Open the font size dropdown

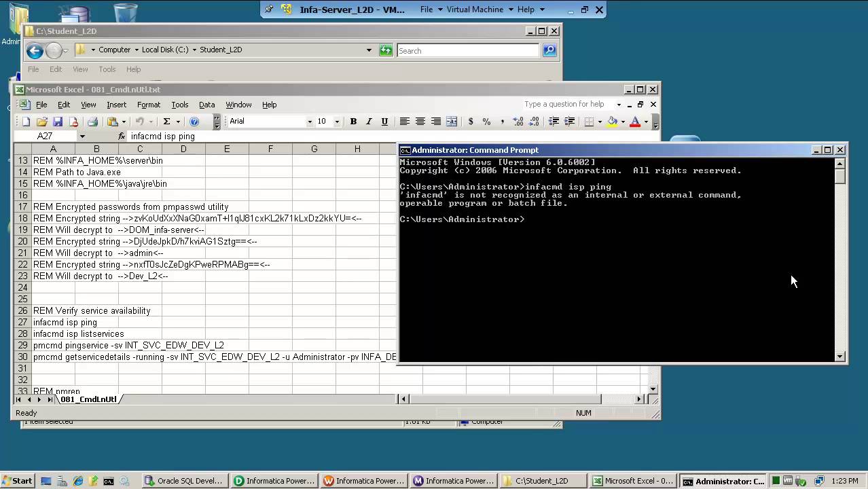(337, 122)
